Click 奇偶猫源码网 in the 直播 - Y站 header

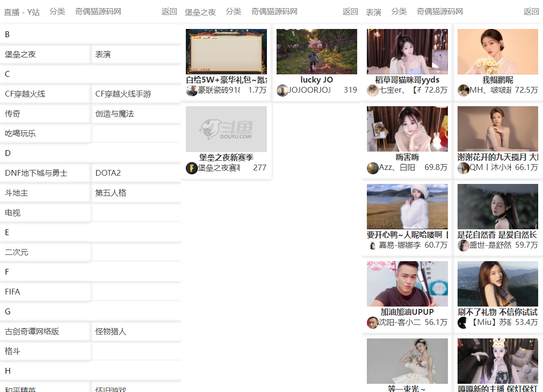[98, 12]
